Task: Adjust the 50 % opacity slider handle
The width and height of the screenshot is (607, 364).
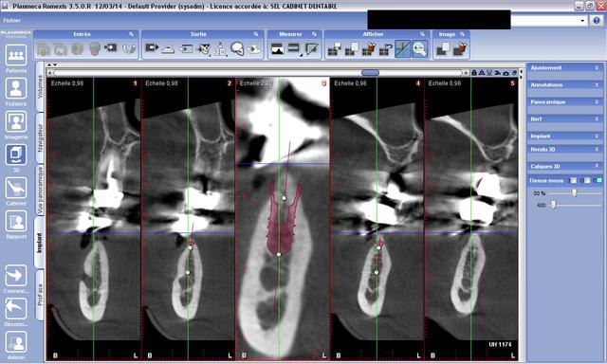Action: click(x=575, y=192)
